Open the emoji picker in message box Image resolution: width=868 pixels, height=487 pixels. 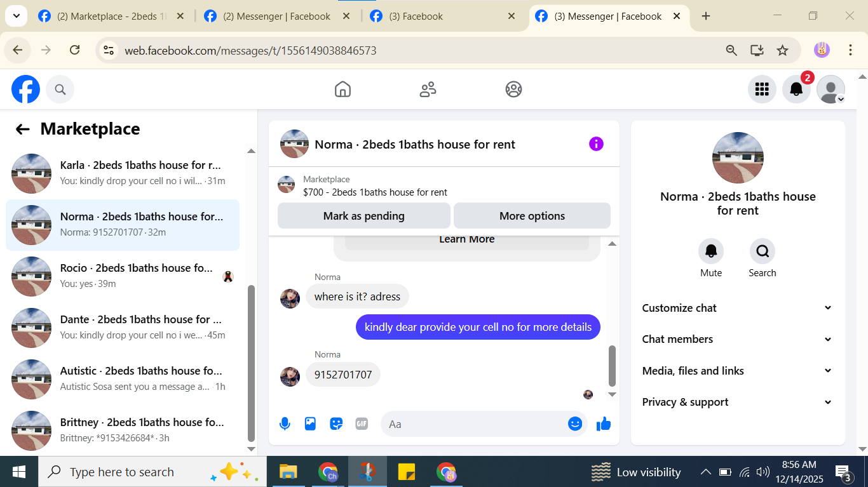(x=575, y=424)
